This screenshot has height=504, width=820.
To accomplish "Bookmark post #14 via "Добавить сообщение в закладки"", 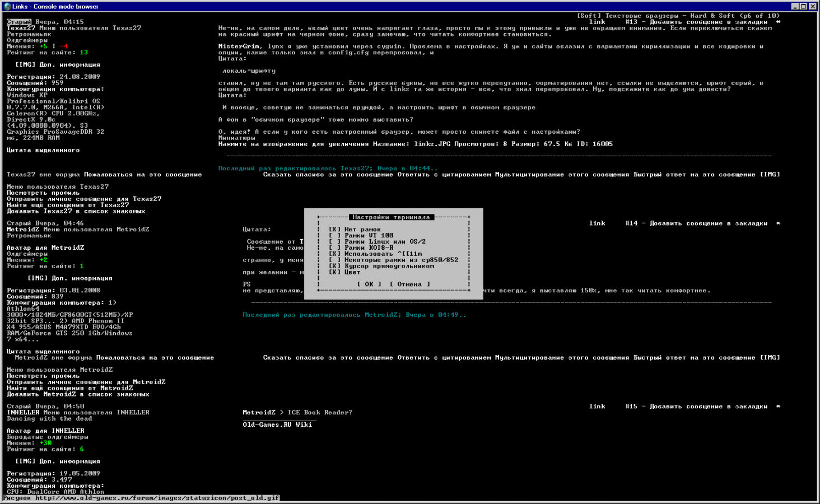I will 709,223.
